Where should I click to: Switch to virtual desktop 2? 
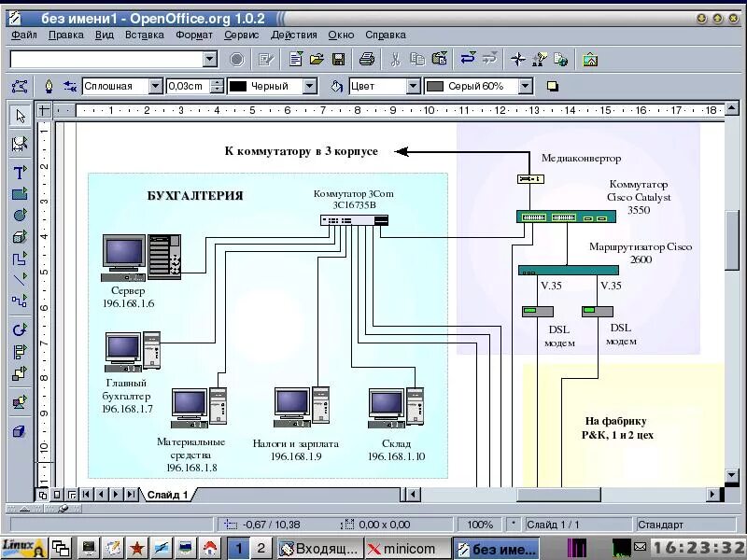[x=261, y=549]
